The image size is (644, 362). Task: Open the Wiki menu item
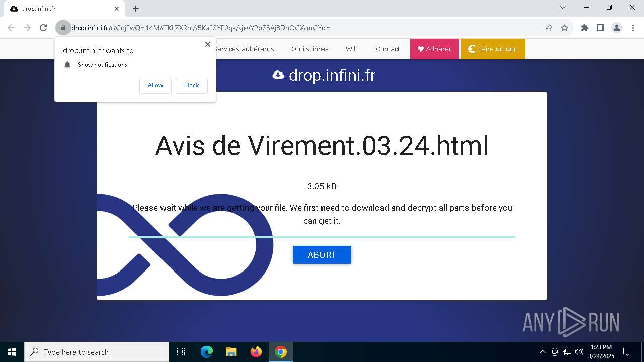352,49
